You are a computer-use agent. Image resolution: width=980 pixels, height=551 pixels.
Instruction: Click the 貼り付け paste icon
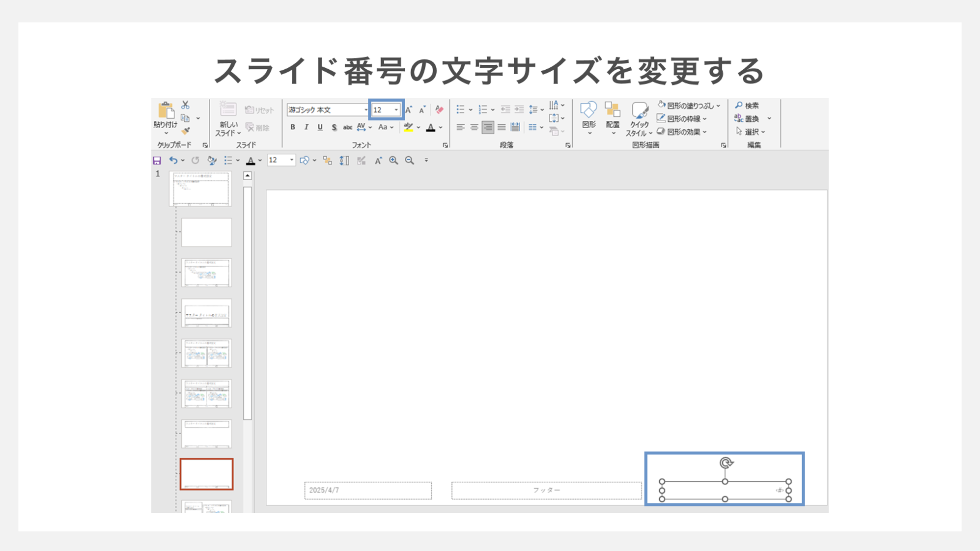click(x=166, y=111)
